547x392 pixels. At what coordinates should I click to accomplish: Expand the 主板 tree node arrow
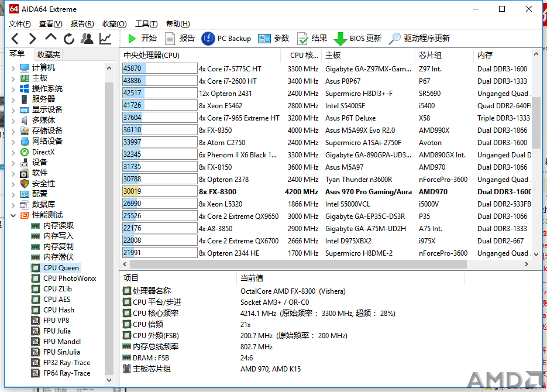pos(13,78)
